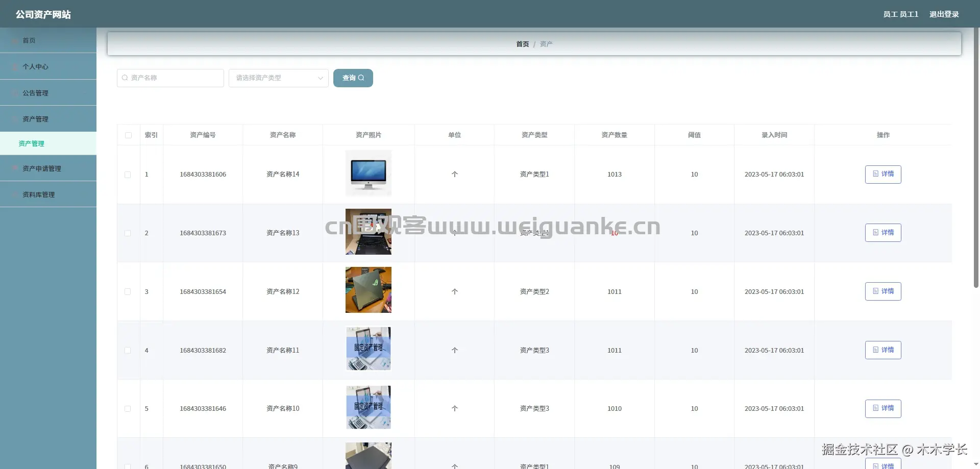Collapse 资产管理 parent sidebar menu

(x=48, y=119)
